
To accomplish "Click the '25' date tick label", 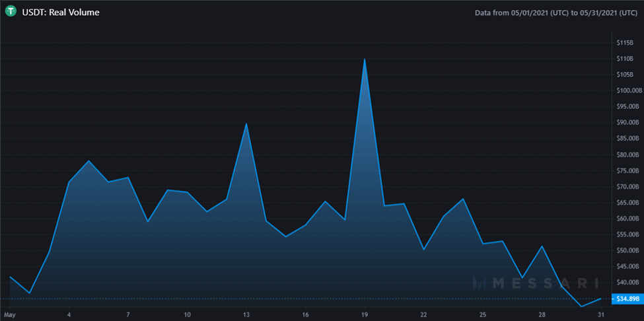I will tap(483, 314).
